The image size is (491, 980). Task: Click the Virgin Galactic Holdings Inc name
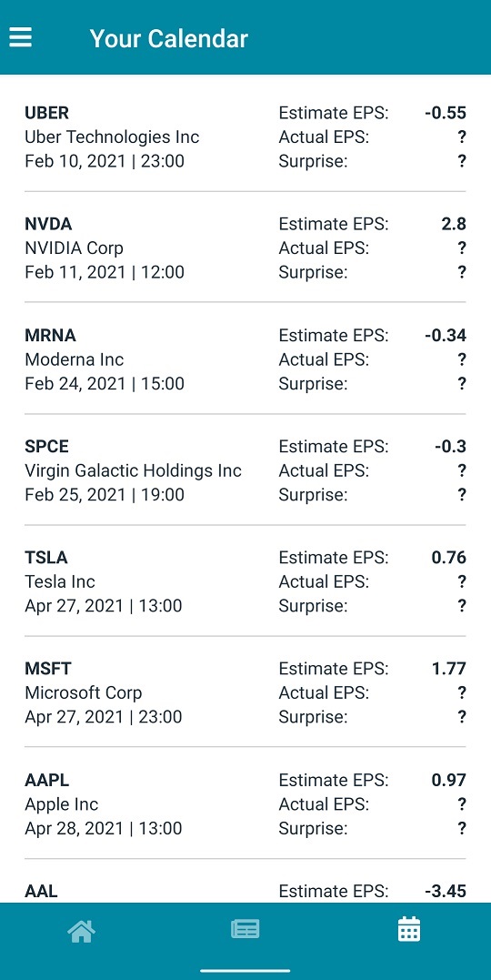(x=133, y=470)
